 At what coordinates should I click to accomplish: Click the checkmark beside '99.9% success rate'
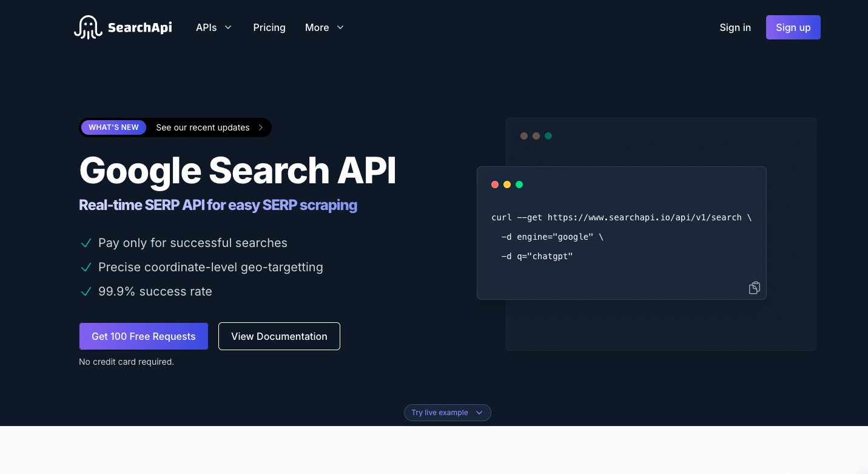tap(86, 291)
